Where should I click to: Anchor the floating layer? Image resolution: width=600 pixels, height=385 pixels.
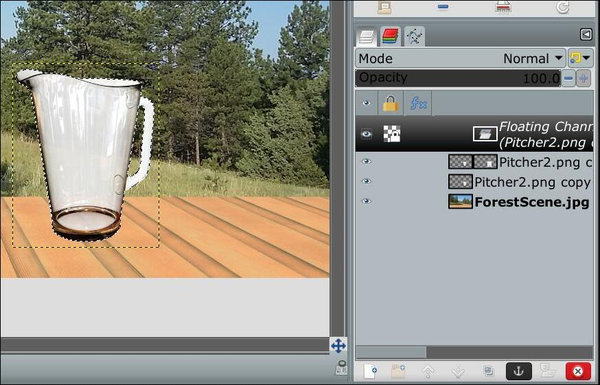click(518, 371)
